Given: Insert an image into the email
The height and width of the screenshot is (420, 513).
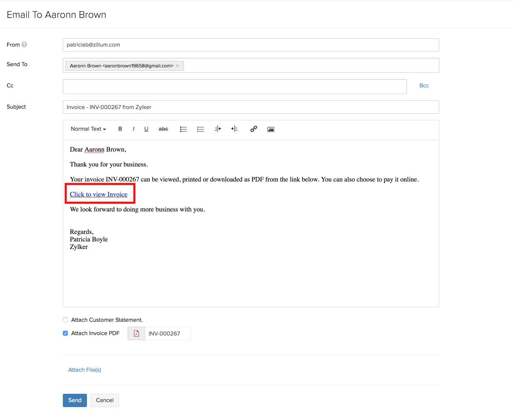Looking at the screenshot, I should pos(270,129).
